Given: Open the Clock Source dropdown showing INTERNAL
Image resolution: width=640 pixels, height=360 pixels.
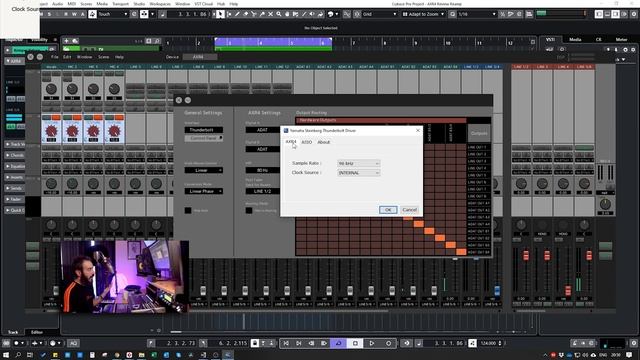Looking at the screenshot, I should click(x=358, y=173).
